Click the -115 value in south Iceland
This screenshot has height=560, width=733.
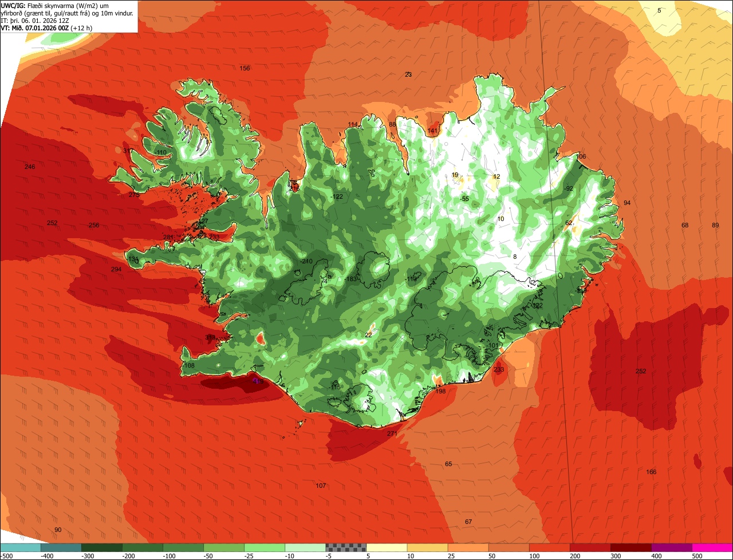pos(335,387)
